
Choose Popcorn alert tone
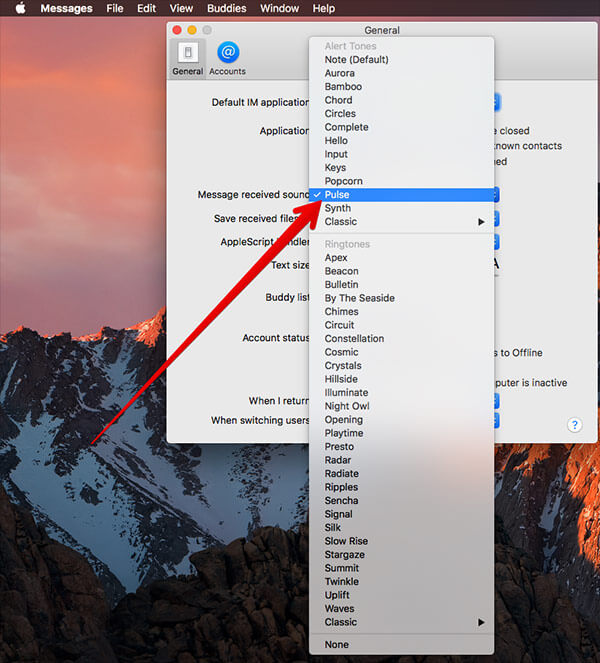pos(401,181)
